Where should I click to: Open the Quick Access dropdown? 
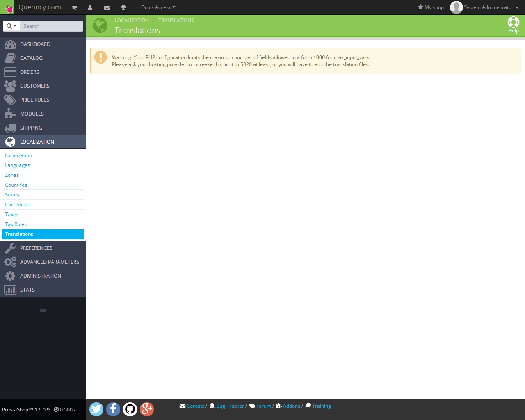[158, 7]
